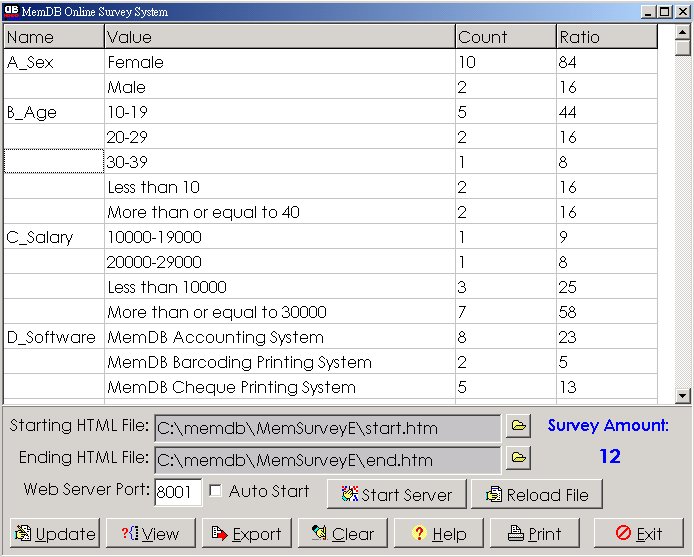Click the scrollbar up arrow
694x557 pixels.
click(x=682, y=32)
